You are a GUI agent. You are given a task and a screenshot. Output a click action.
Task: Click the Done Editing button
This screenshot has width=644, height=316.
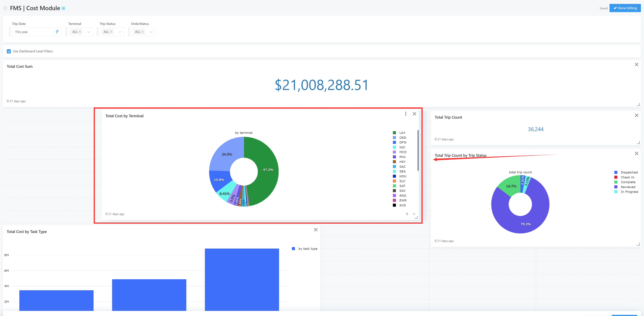pyautogui.click(x=625, y=8)
